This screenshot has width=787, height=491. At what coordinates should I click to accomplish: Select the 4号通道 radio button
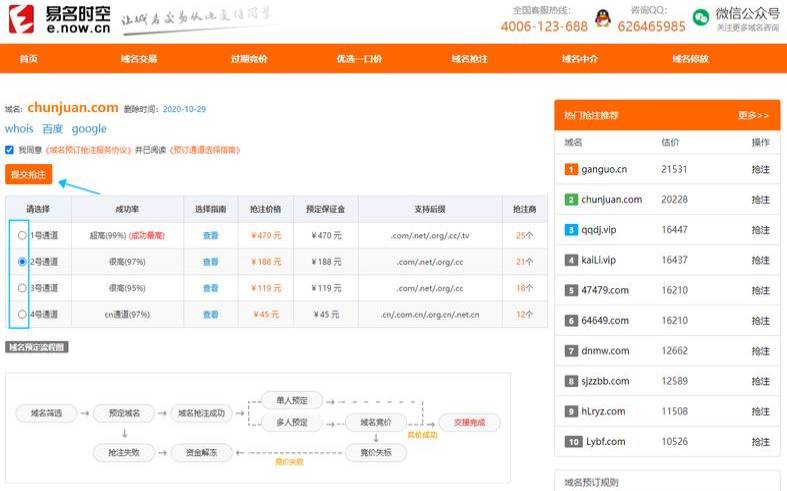tap(22, 314)
